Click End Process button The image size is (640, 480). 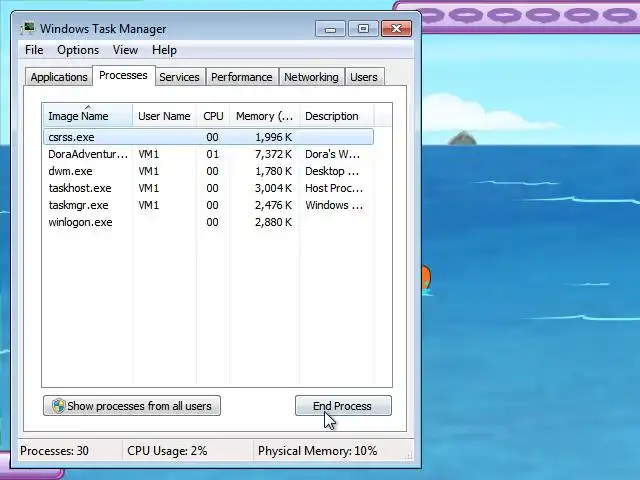tap(343, 406)
